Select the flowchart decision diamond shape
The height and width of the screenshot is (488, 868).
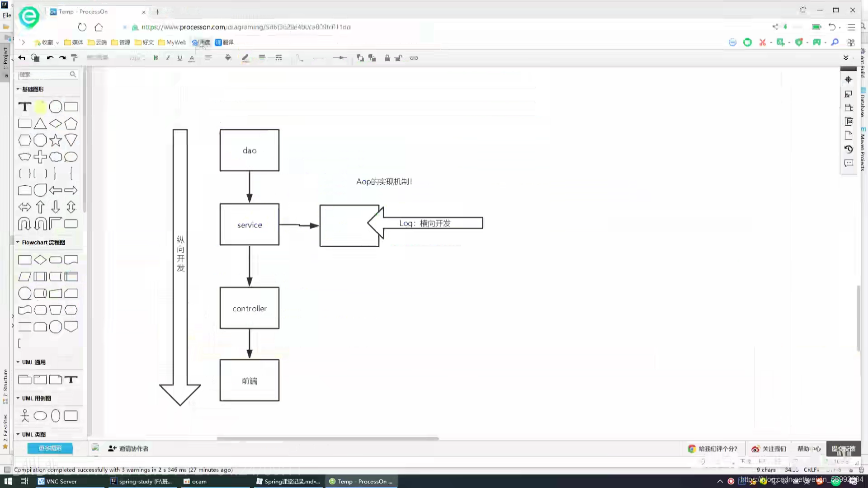tap(40, 260)
